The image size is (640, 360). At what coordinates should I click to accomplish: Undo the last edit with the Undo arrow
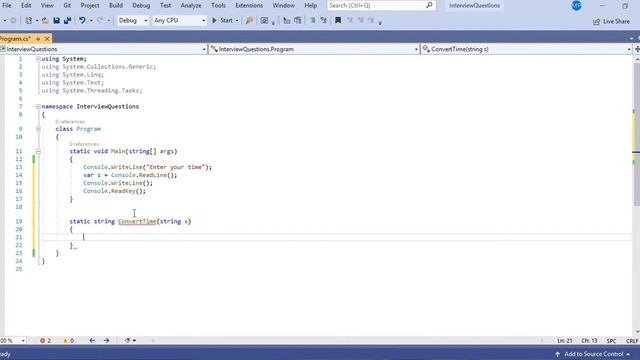click(82, 20)
